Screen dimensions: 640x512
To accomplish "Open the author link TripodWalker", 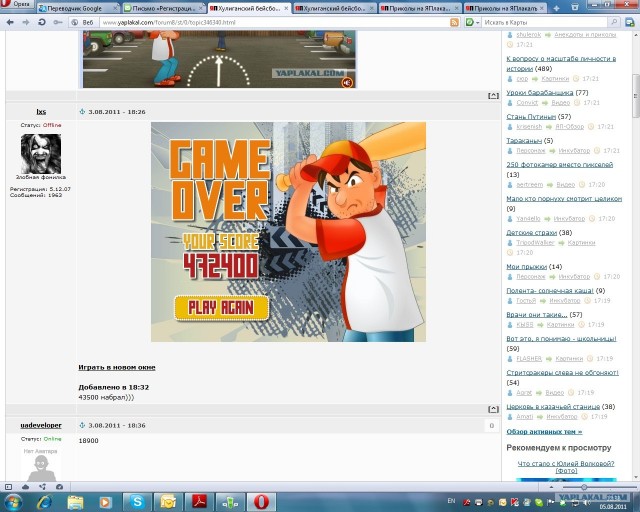I will tap(535, 243).
